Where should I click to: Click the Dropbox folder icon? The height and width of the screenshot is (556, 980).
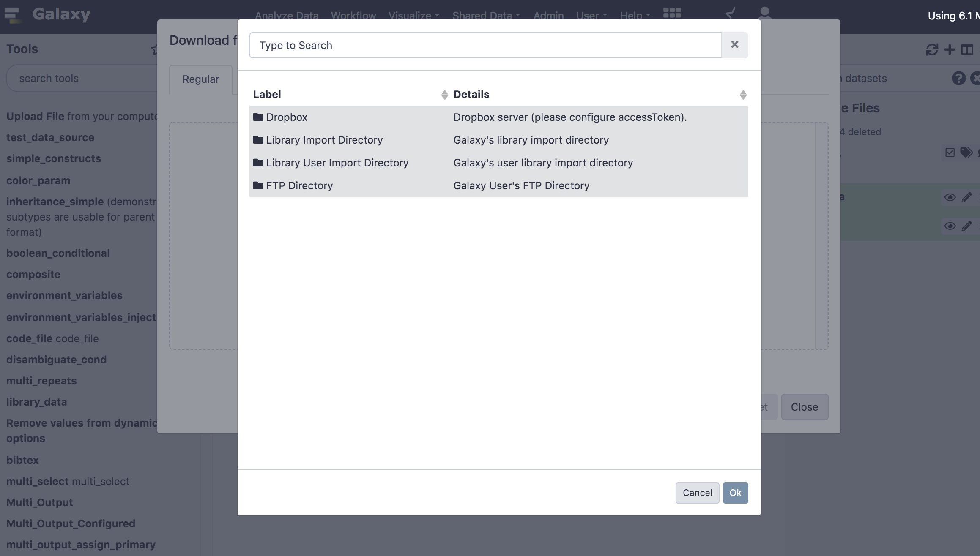point(258,117)
